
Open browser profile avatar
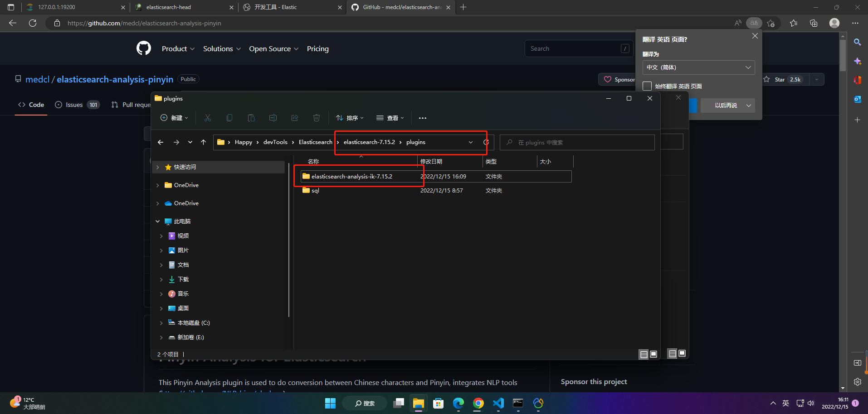pos(834,23)
